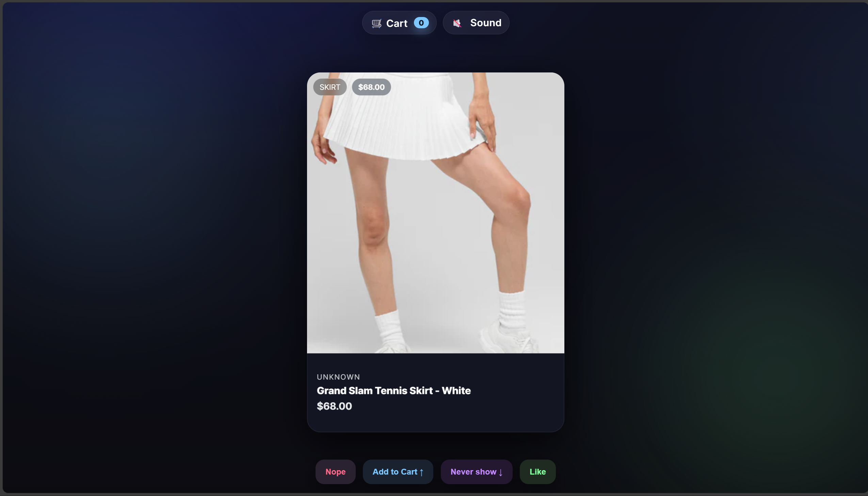This screenshot has height=496, width=868.
Task: Open the Cart panel
Action: [399, 23]
